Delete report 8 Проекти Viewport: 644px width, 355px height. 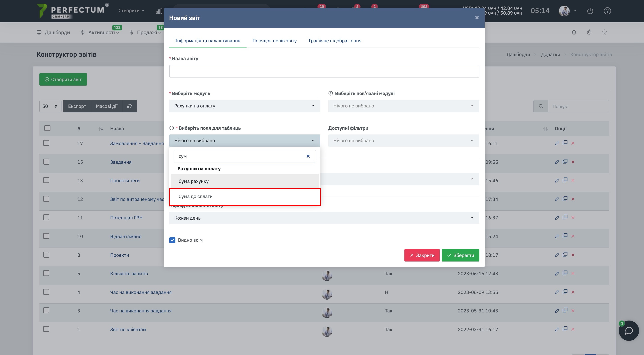573,255
